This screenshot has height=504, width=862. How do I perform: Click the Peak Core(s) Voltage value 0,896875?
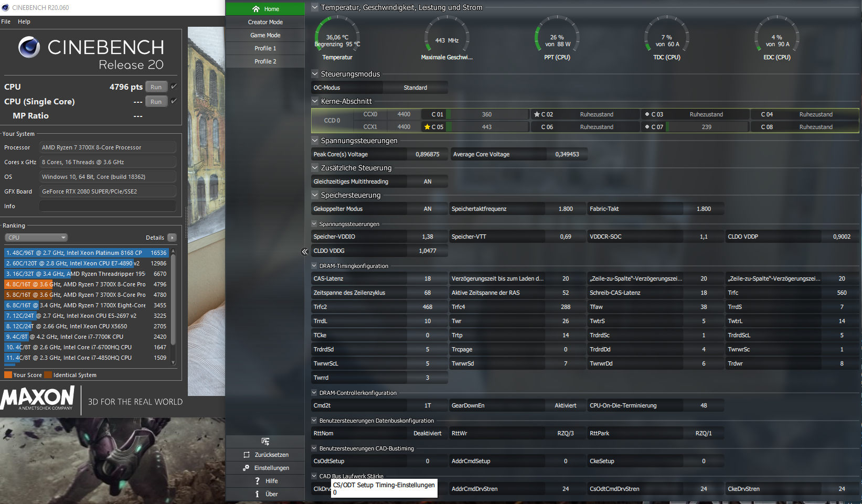click(428, 154)
